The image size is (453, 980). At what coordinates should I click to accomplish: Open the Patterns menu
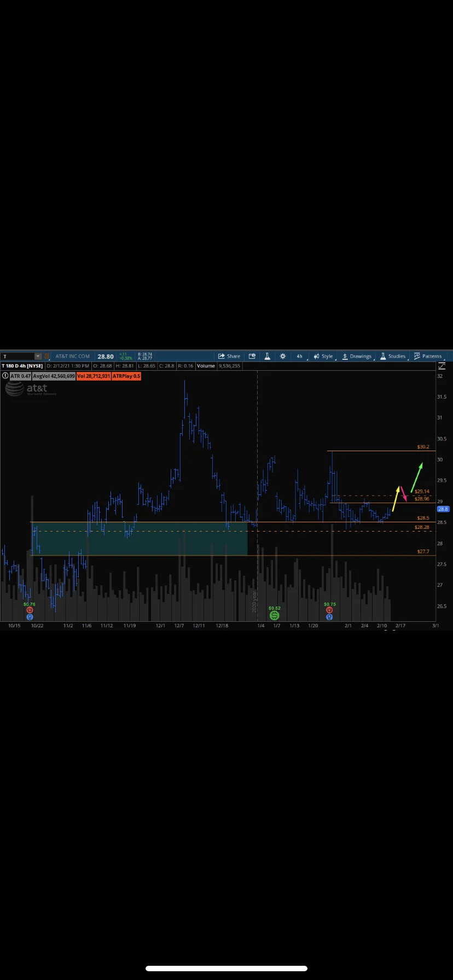pos(428,356)
